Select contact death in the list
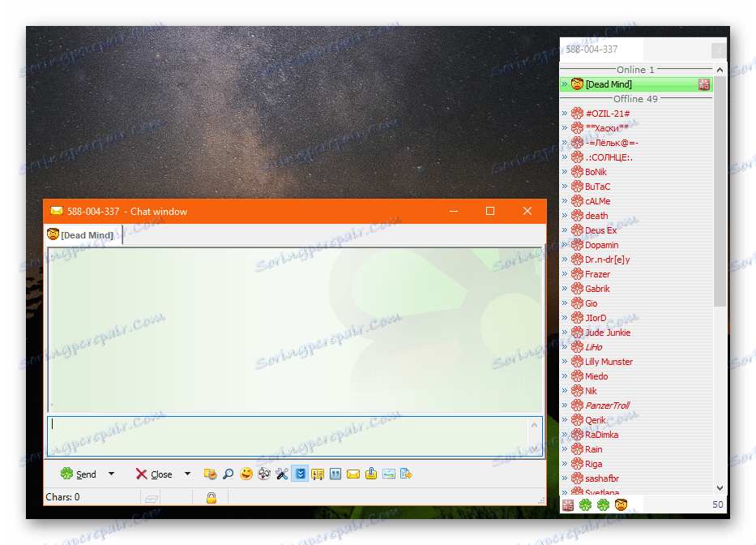Image resolution: width=756 pixels, height=545 pixels. [x=636, y=216]
